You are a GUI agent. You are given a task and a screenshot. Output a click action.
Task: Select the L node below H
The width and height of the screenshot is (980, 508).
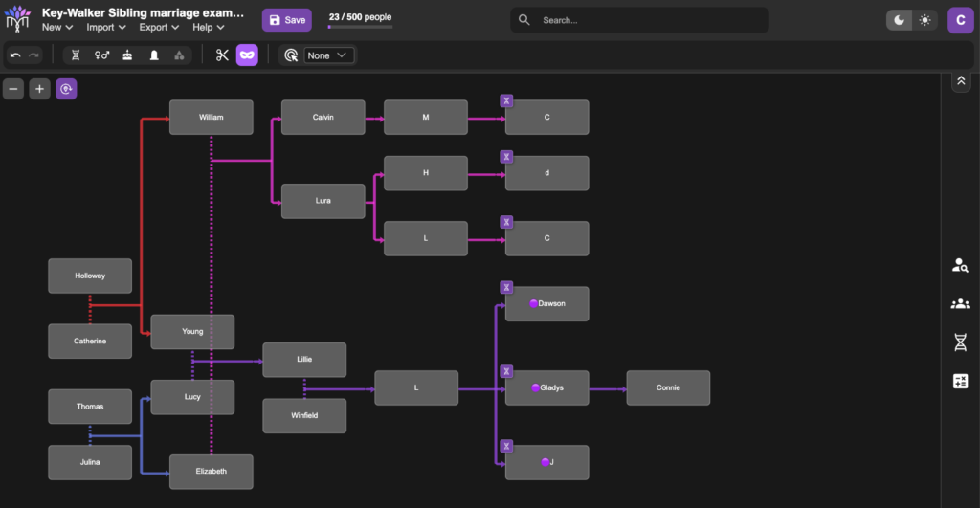pos(426,238)
